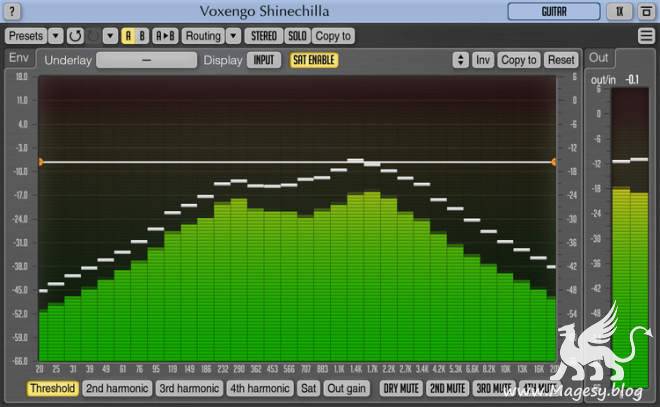
Task: Reset the envelope with Reset button
Action: (561, 60)
